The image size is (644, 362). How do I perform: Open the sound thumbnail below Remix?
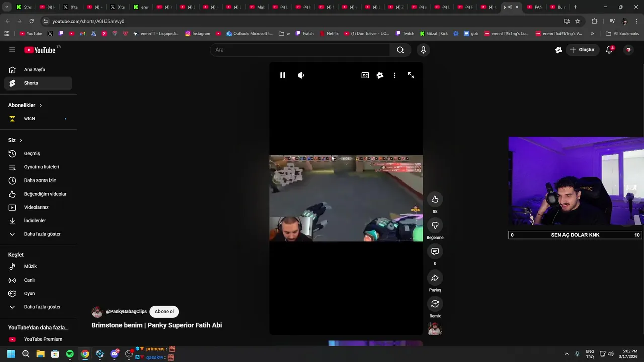tap(435, 329)
